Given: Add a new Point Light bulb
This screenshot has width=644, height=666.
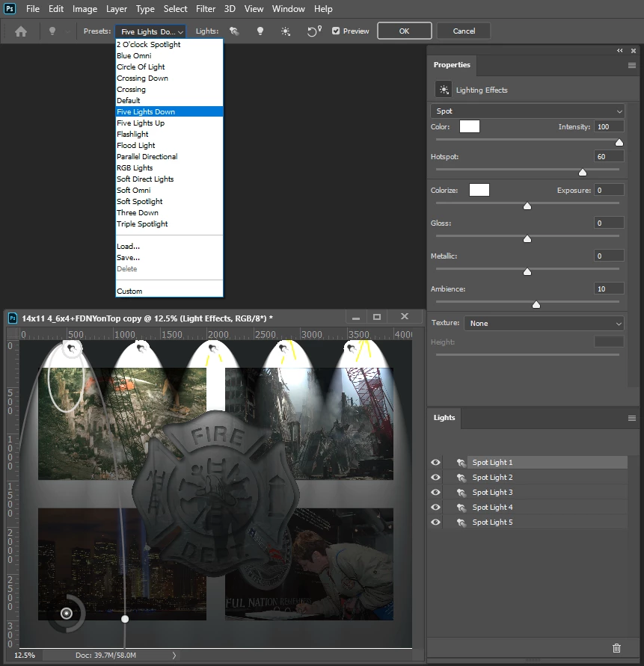Looking at the screenshot, I should point(260,31).
